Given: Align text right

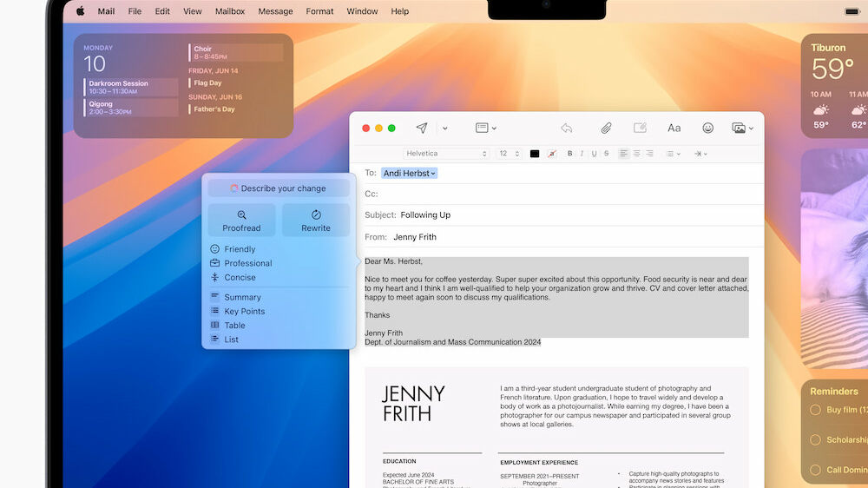Looking at the screenshot, I should pyautogui.click(x=649, y=154).
